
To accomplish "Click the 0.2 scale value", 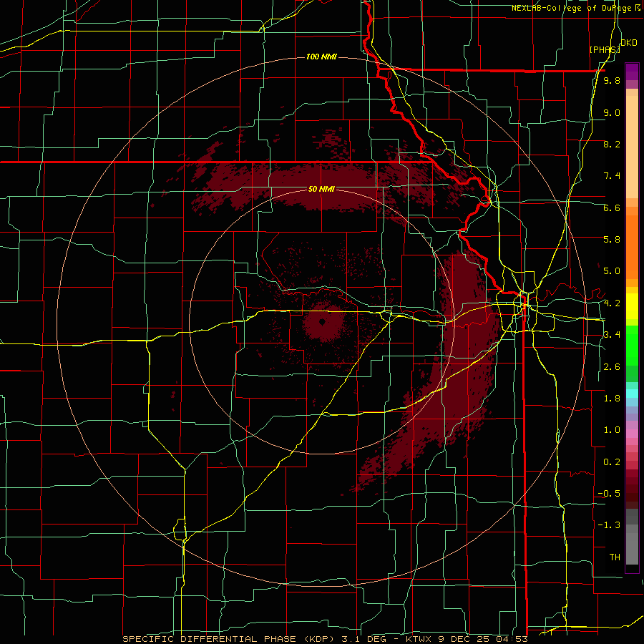I will [612, 462].
